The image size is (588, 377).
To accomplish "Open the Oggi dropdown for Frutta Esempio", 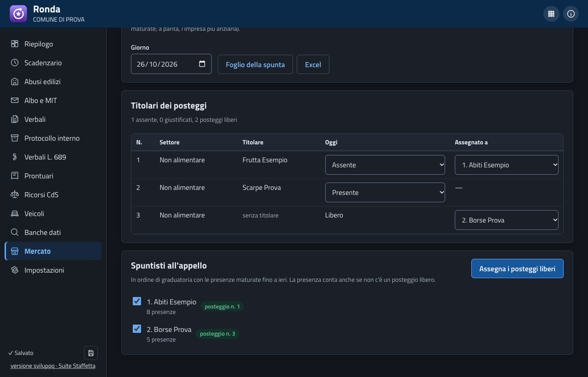I will (x=385, y=165).
